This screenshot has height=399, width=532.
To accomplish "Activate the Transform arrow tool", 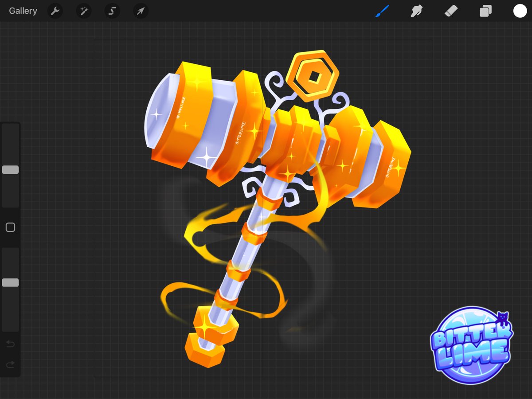I will [140, 11].
